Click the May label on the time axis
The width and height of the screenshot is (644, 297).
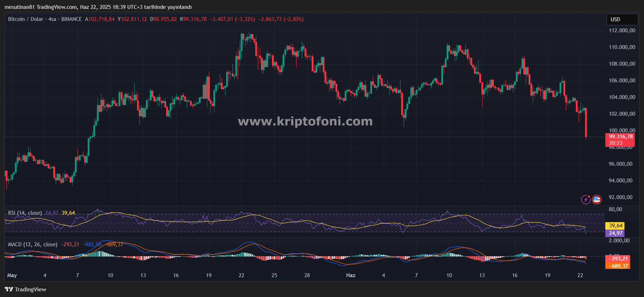coord(12,275)
